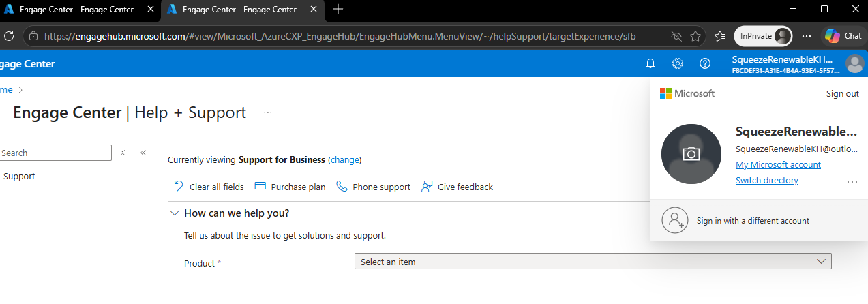Click the tracking prevention eye icon

676,36
